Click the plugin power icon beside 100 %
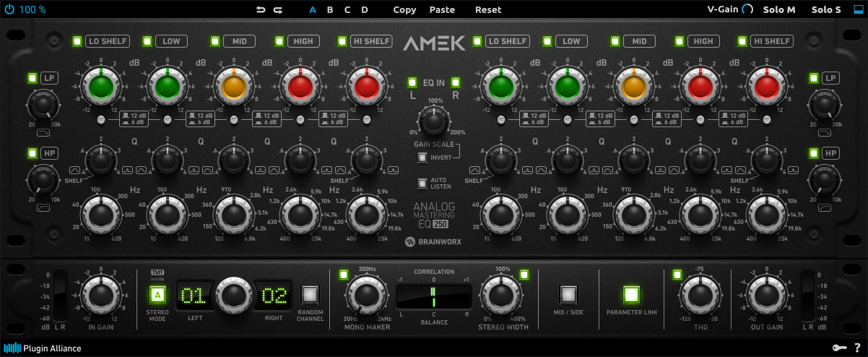Viewport: 868px width, 357px height. (x=9, y=9)
